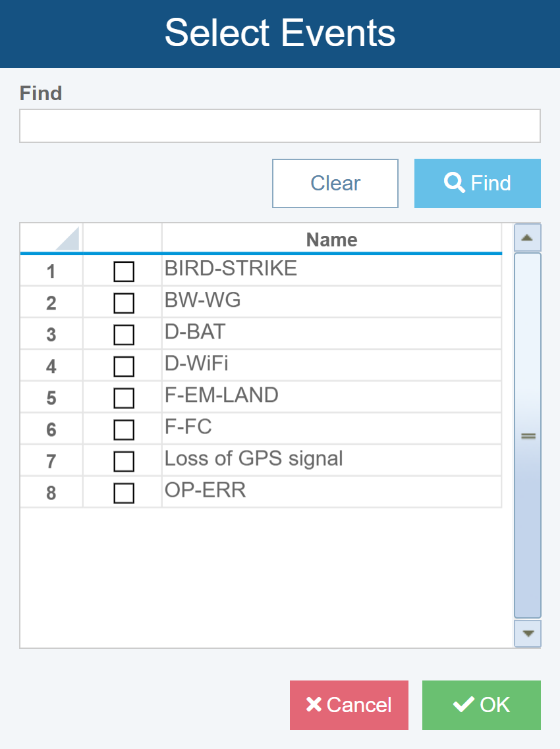Check the BW-WG checkbox

tap(124, 303)
